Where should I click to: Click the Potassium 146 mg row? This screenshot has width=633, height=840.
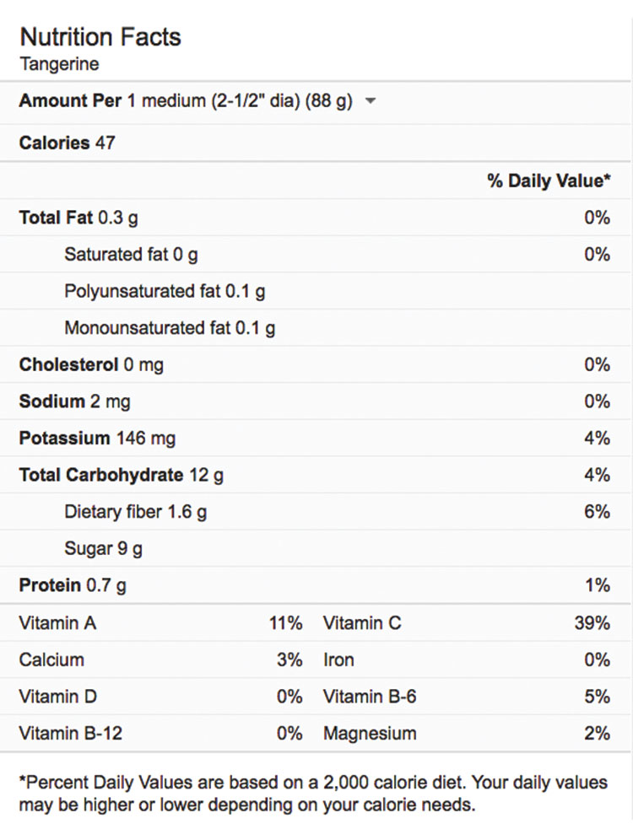tap(97, 438)
